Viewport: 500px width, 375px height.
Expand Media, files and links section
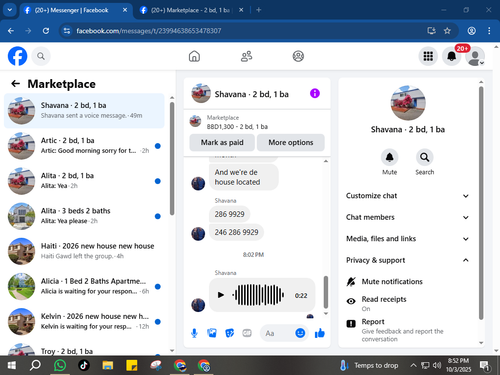point(407,239)
